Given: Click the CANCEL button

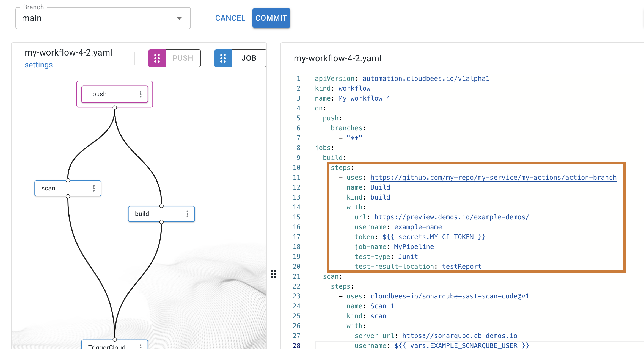Looking at the screenshot, I should coord(230,18).
